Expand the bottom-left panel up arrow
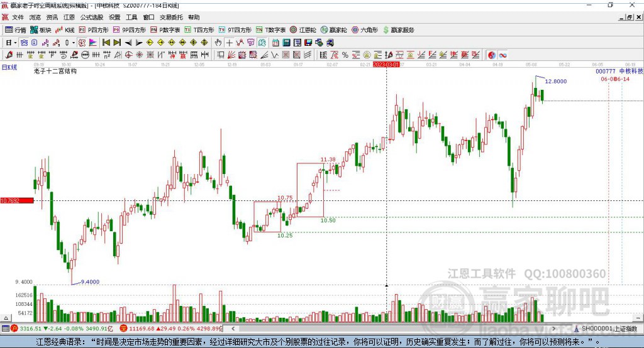This screenshot has height=348, width=644. pyautogui.click(x=6, y=318)
